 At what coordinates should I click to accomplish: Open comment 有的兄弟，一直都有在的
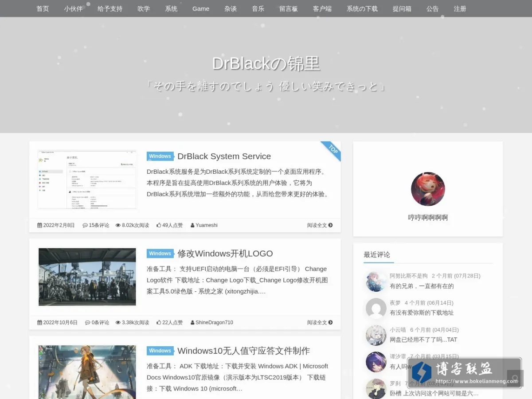[422, 286]
